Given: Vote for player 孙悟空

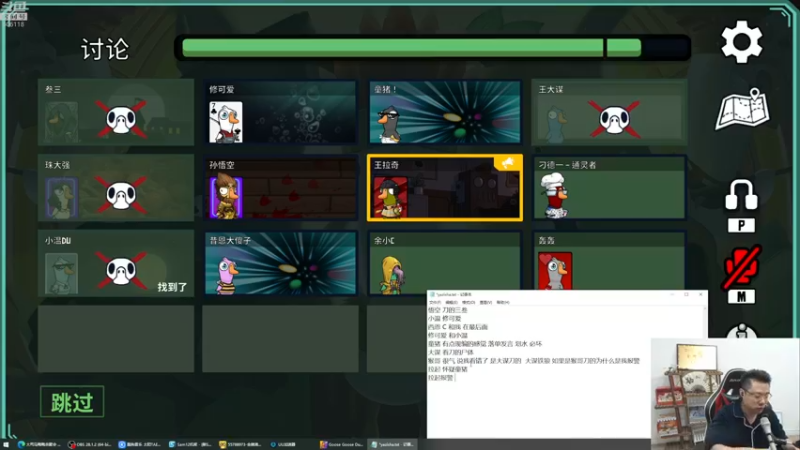Looking at the screenshot, I should click(280, 187).
